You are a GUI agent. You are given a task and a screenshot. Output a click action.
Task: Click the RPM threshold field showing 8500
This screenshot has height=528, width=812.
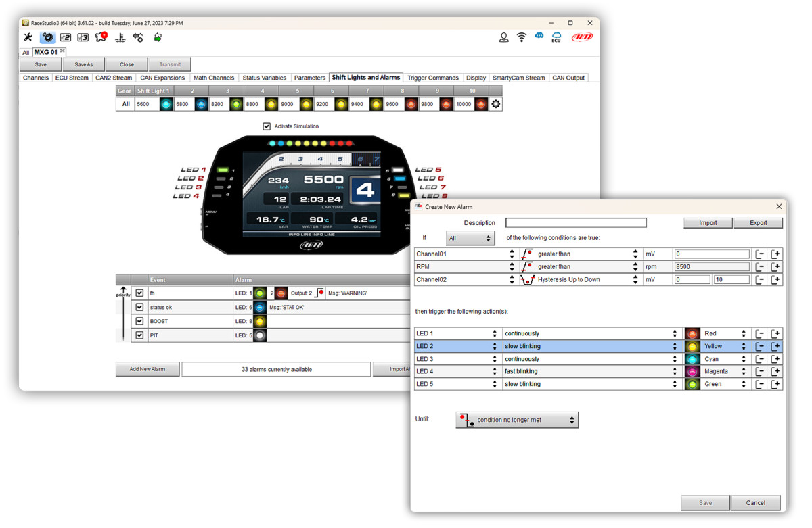pos(712,267)
